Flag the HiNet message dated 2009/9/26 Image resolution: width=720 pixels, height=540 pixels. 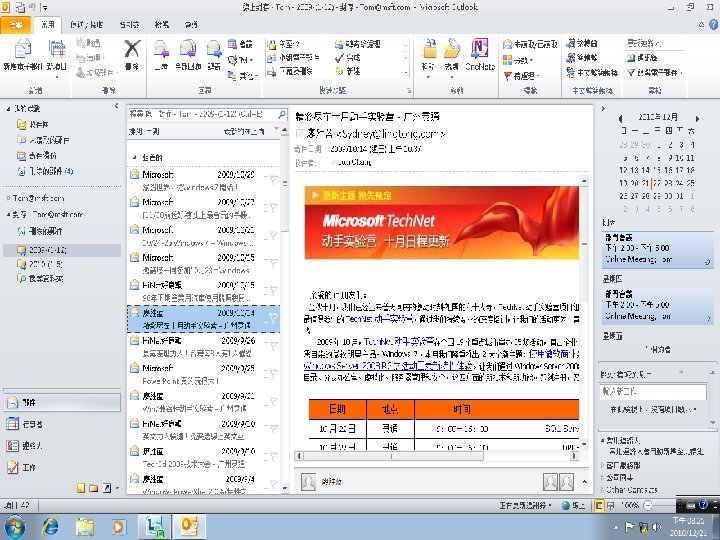pyautogui.click(x=273, y=346)
